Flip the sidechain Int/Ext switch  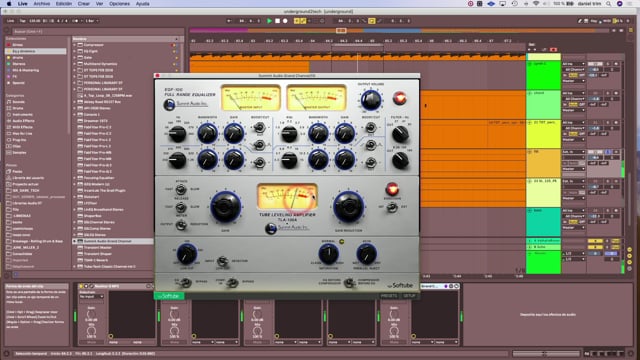tap(392, 207)
